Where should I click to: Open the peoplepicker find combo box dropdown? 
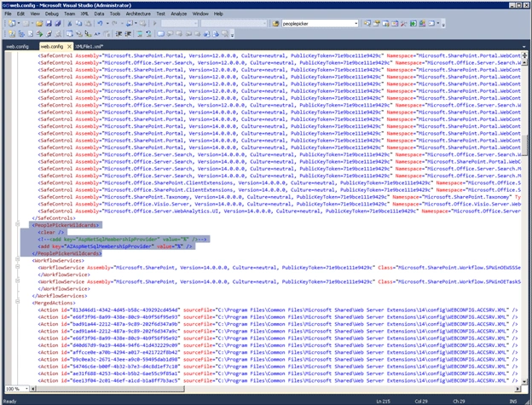[x=356, y=23]
